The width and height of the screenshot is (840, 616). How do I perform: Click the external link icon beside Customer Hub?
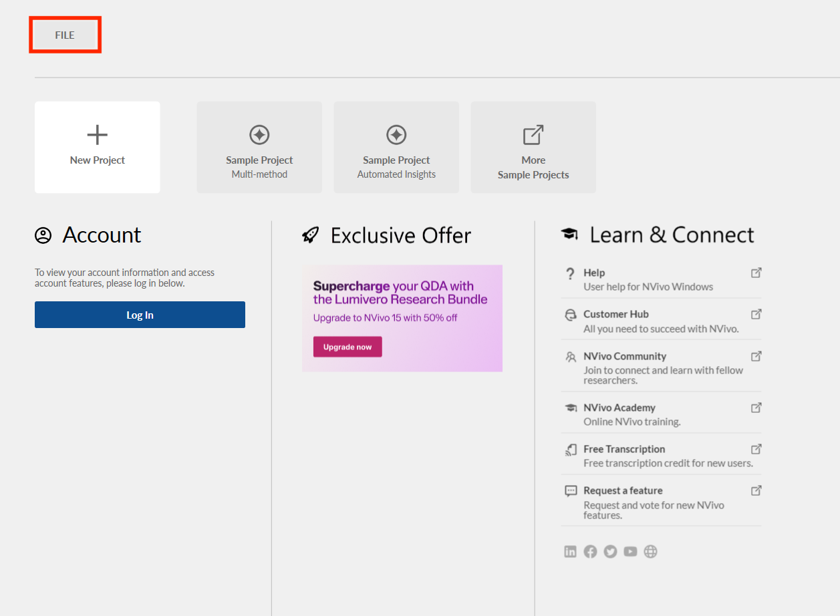point(756,314)
